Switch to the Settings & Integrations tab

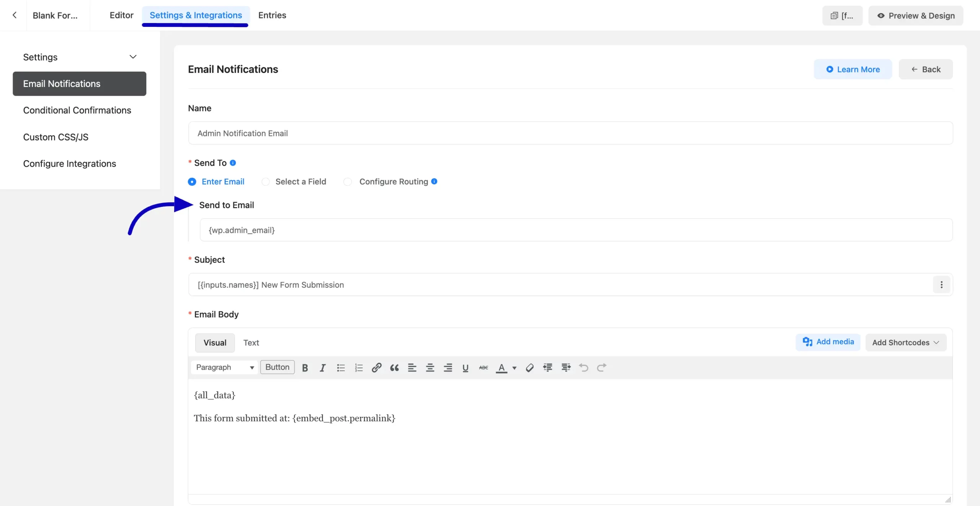tap(196, 15)
